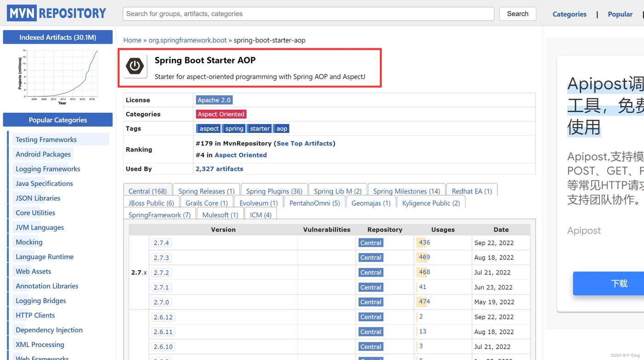The height and width of the screenshot is (360, 644).
Task: Click the aop tag
Action: [x=282, y=128]
